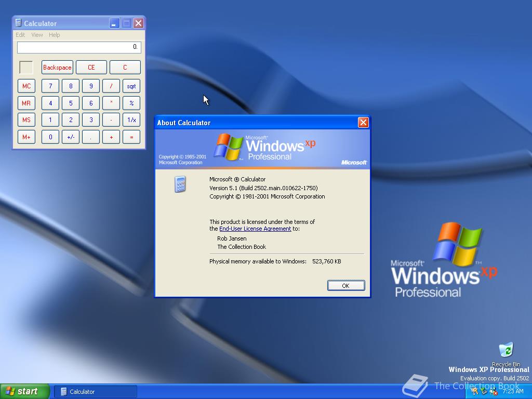Close the Calculator window
The height and width of the screenshot is (399, 532).
(x=138, y=23)
